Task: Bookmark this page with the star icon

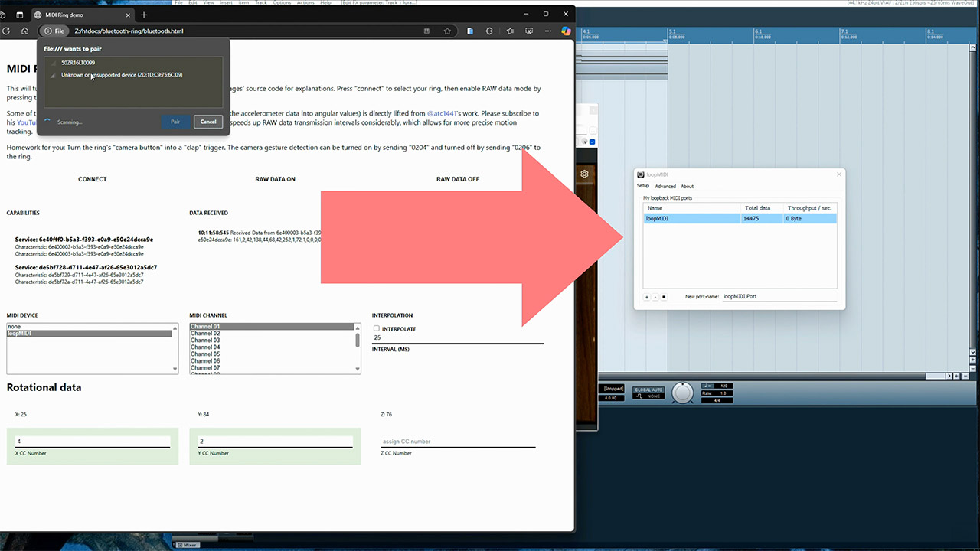Action: coord(447,31)
